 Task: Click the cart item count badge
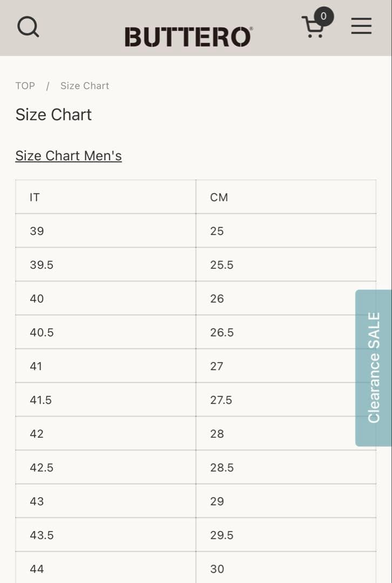[323, 16]
